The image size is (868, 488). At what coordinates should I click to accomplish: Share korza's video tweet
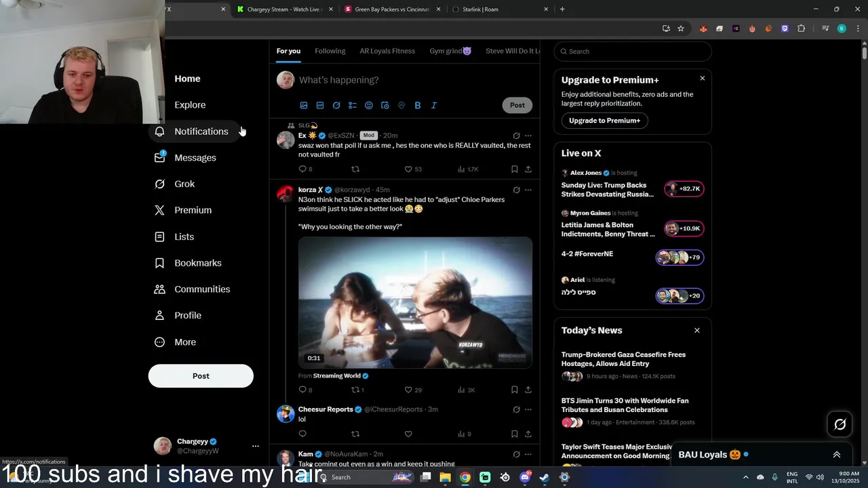click(x=528, y=390)
